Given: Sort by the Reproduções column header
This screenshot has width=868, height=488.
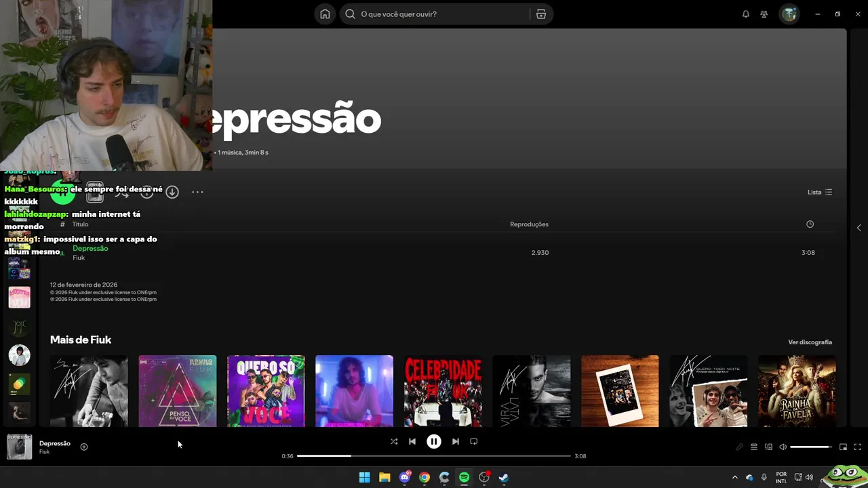Looking at the screenshot, I should tap(529, 224).
